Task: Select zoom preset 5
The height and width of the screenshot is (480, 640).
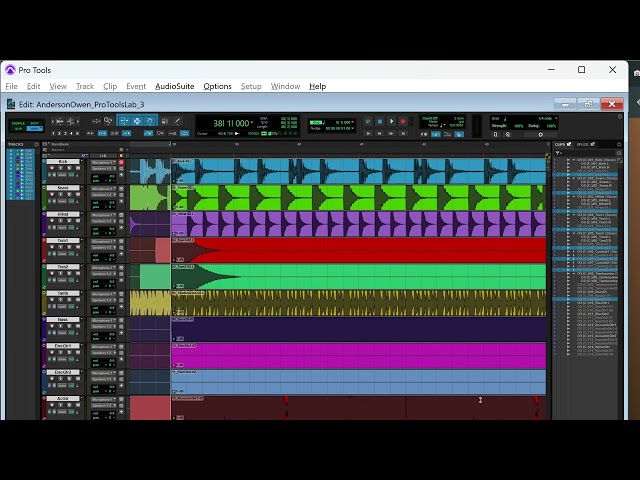Action: pyautogui.click(x=77, y=133)
